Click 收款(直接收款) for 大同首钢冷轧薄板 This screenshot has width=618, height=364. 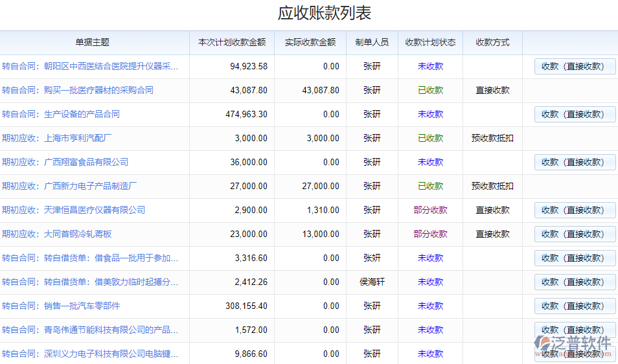575,234
